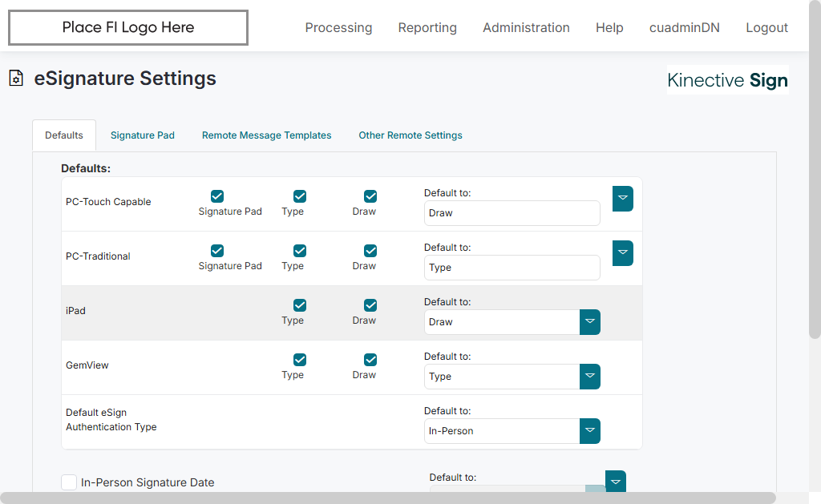Image resolution: width=821 pixels, height=504 pixels.
Task: Uncheck Type checkbox for PC-Traditional
Action: 300,251
